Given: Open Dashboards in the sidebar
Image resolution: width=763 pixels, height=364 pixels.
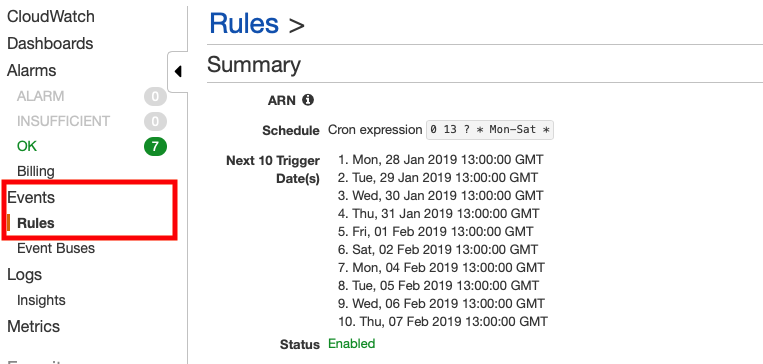Looking at the screenshot, I should coord(50,43).
